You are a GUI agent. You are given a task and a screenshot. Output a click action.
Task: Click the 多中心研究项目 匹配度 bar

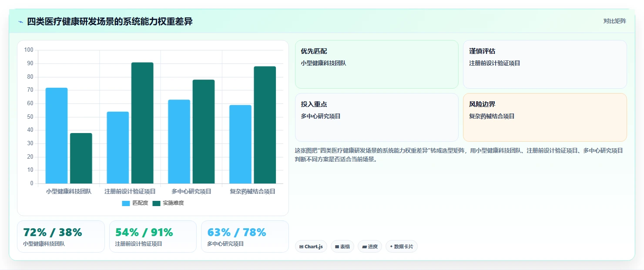[x=179, y=142]
